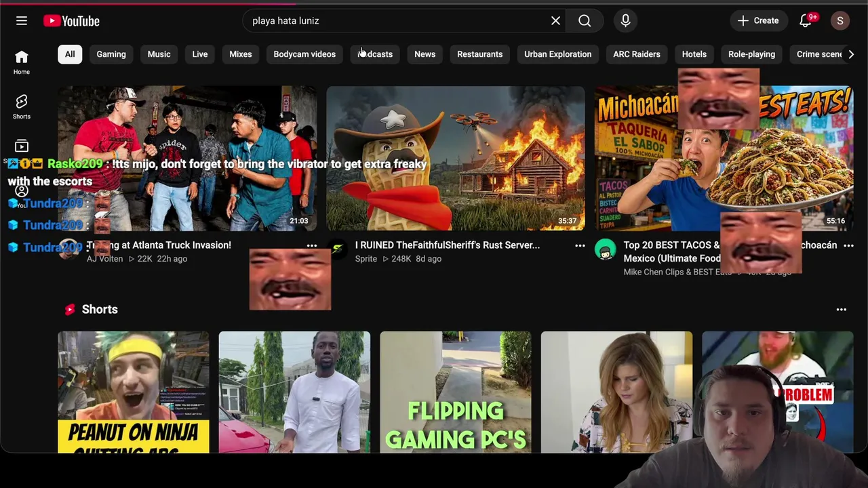Select Home in the sidebar
The width and height of the screenshot is (868, 488).
coord(22,62)
